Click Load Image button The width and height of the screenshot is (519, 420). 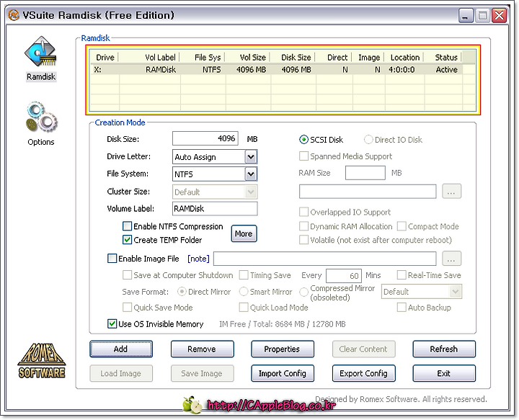[121, 373]
